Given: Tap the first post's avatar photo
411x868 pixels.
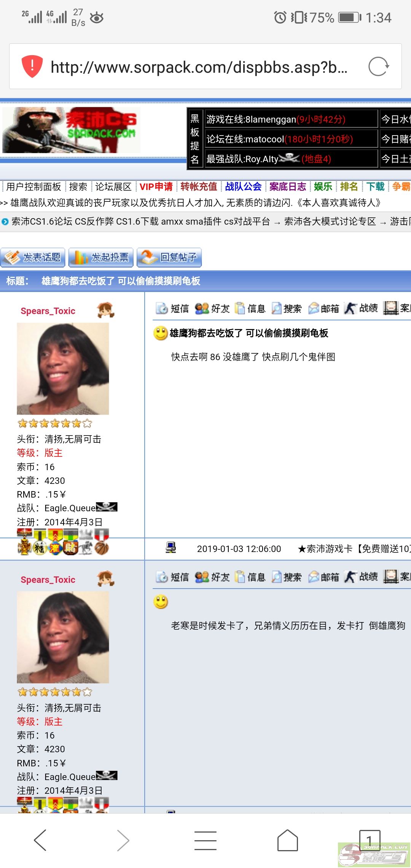Looking at the screenshot, I should [63, 369].
